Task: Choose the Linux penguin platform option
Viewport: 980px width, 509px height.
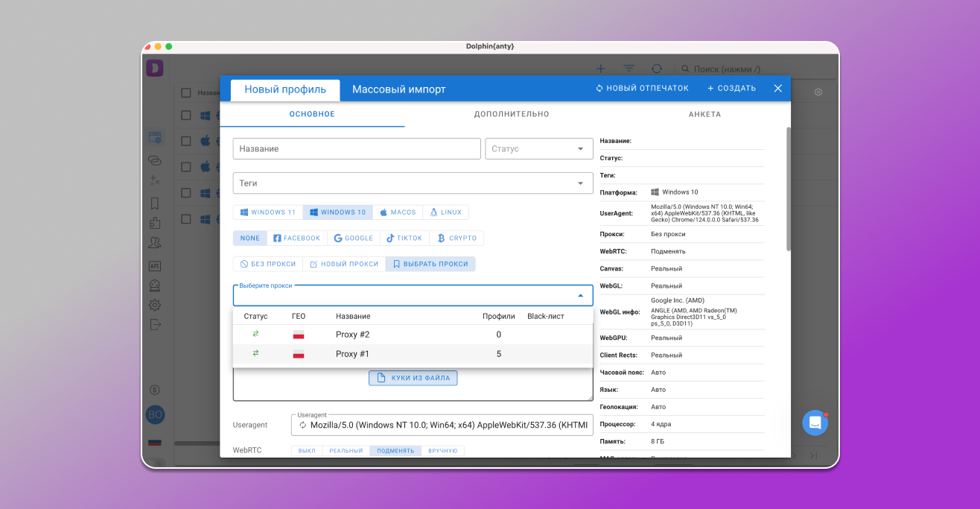Action: tap(445, 212)
